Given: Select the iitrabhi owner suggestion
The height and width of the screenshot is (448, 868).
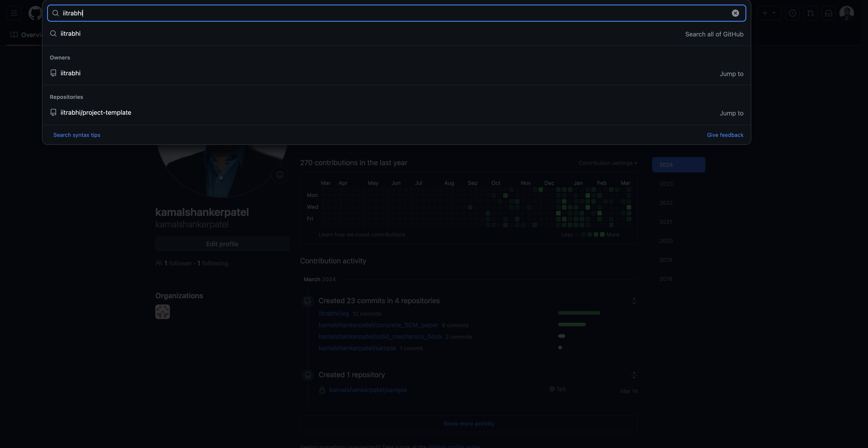Looking at the screenshot, I should click(x=70, y=73).
